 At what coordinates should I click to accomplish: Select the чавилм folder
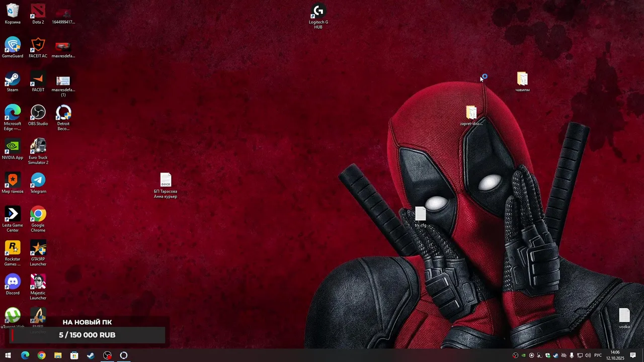pos(522,82)
